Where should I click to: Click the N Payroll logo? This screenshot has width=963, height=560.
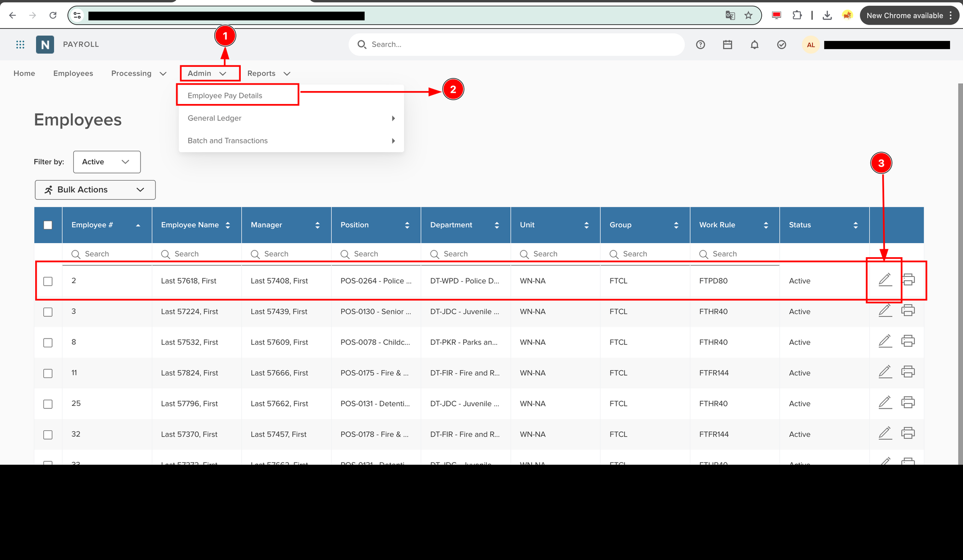point(45,44)
